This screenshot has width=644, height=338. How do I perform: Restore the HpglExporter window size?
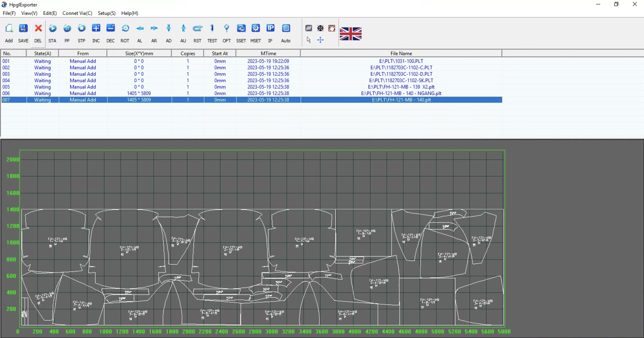coord(616,4)
